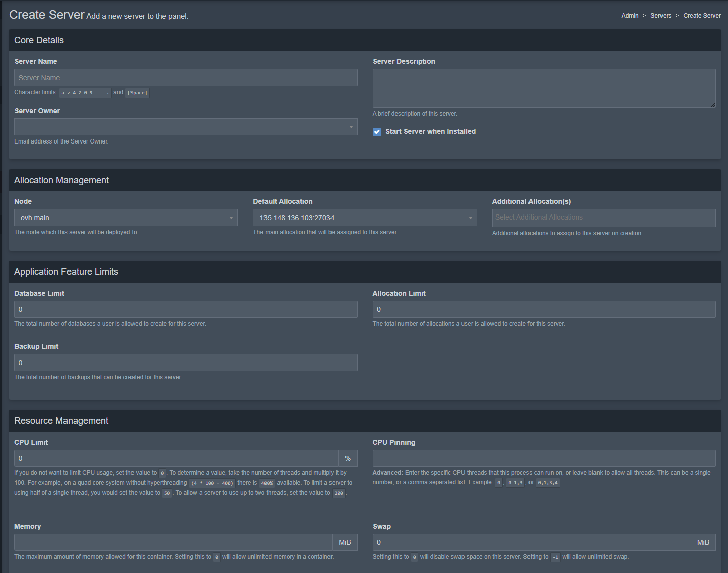Select the Swap input field
Viewport: 728px width, 573px height.
click(x=531, y=542)
